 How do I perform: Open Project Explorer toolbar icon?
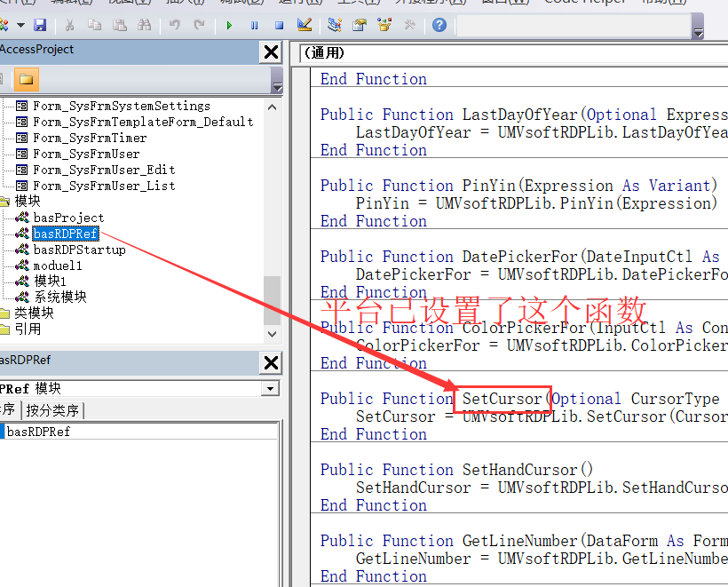tap(335, 25)
